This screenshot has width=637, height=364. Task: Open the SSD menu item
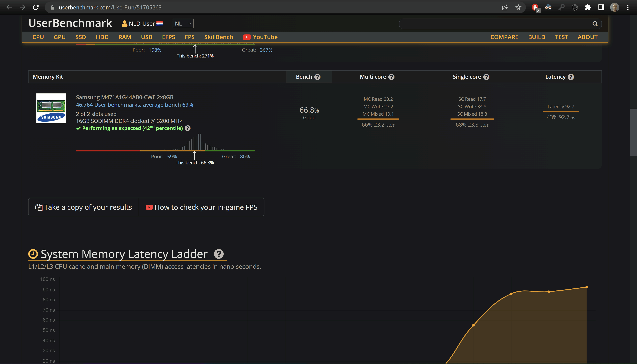(81, 37)
